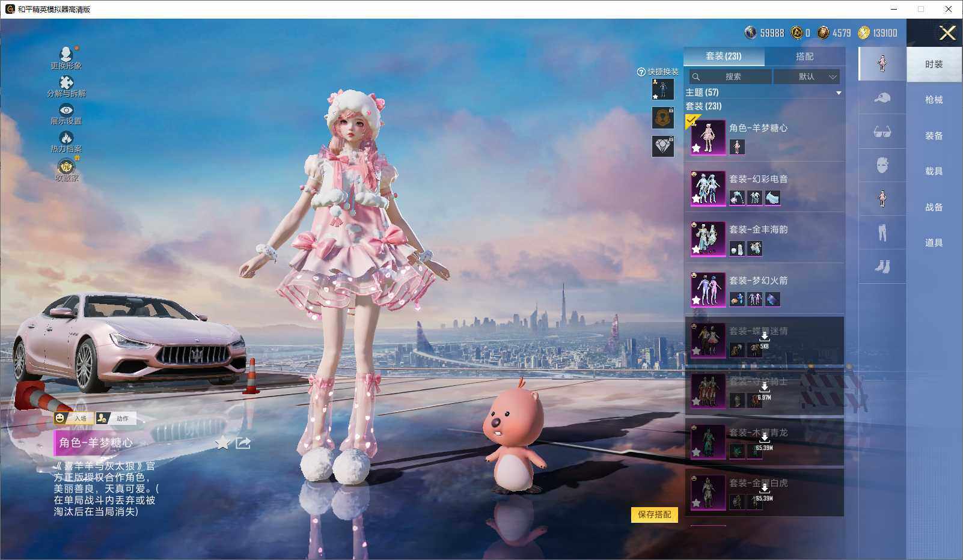
Task: Expand the 主题 (57) section arrow
Action: (x=839, y=93)
